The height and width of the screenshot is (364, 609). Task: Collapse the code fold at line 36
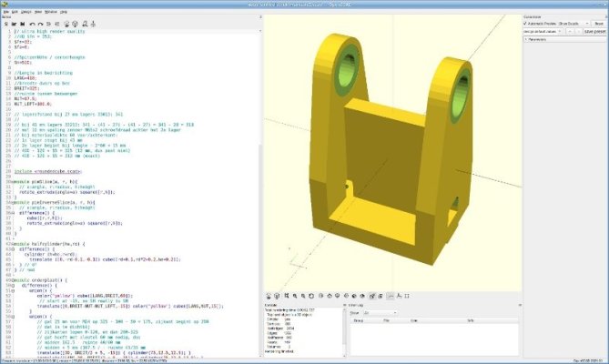[x=13, y=213]
